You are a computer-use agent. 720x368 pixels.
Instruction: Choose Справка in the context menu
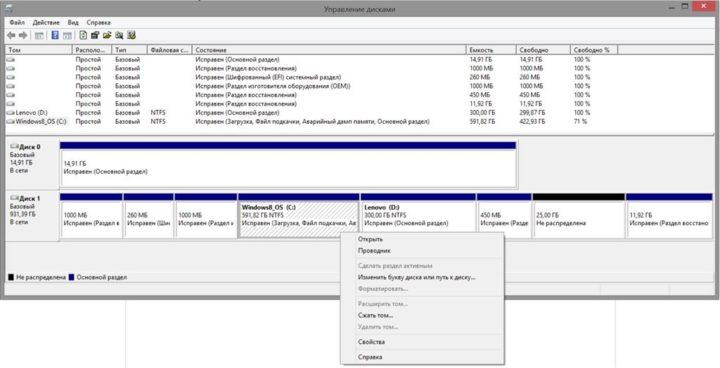point(422,357)
